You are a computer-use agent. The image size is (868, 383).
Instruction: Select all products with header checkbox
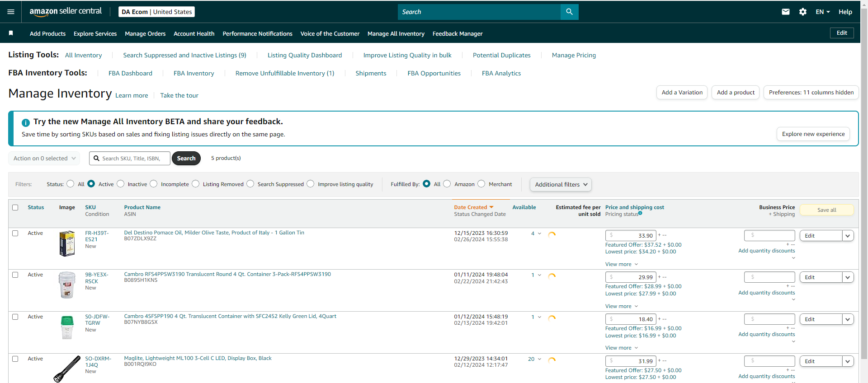(x=15, y=207)
